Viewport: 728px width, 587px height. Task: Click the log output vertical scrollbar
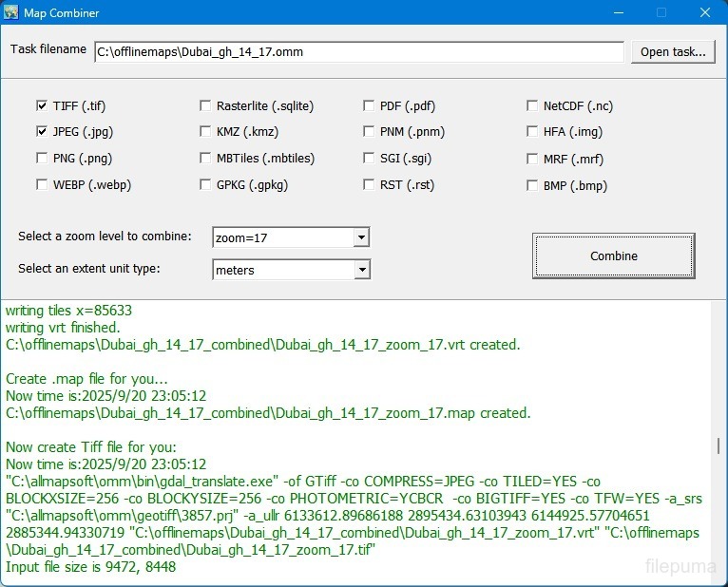coord(718,446)
